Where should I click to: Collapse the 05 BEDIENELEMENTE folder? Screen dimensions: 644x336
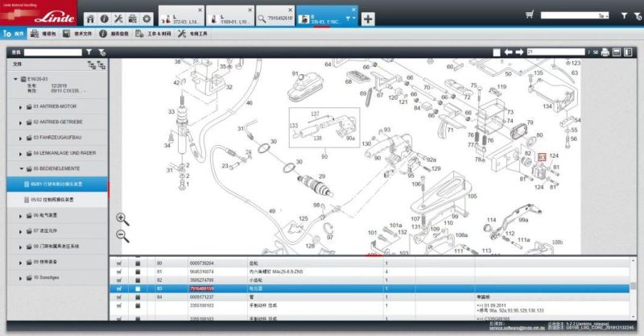[21, 169]
